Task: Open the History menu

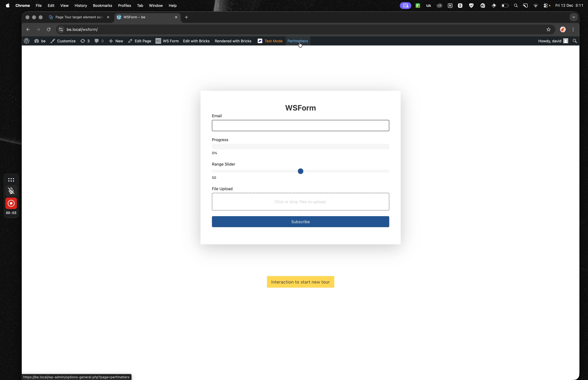Action: point(81,5)
